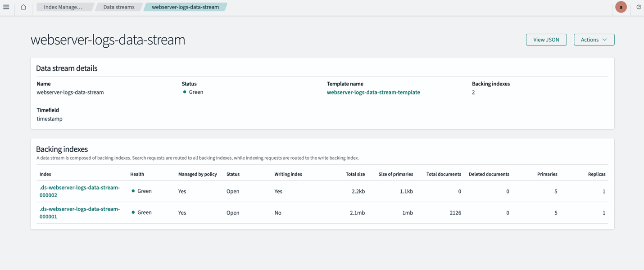644x270 pixels.
Task: Click Green health of index 000002
Action: tap(141, 191)
